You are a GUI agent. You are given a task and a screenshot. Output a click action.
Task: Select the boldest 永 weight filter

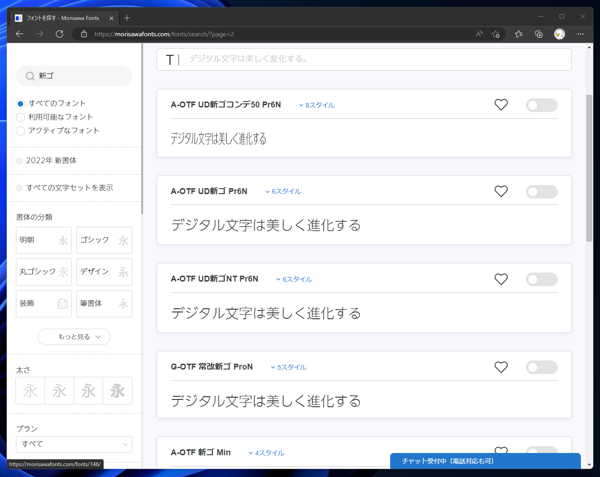(x=117, y=391)
